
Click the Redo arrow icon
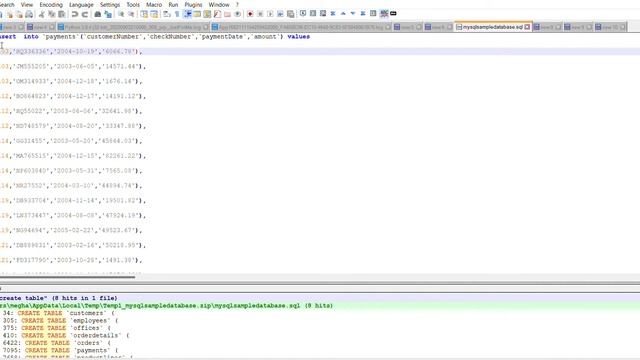point(85,14)
